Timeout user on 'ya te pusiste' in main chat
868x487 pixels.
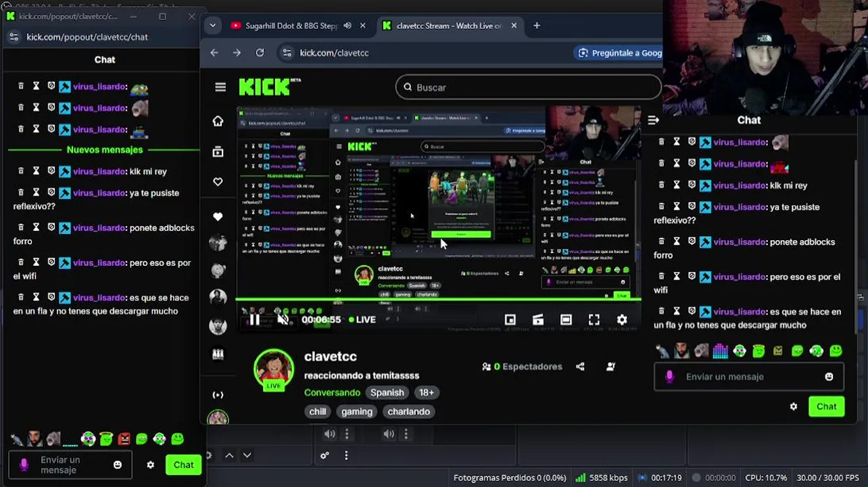tap(676, 206)
